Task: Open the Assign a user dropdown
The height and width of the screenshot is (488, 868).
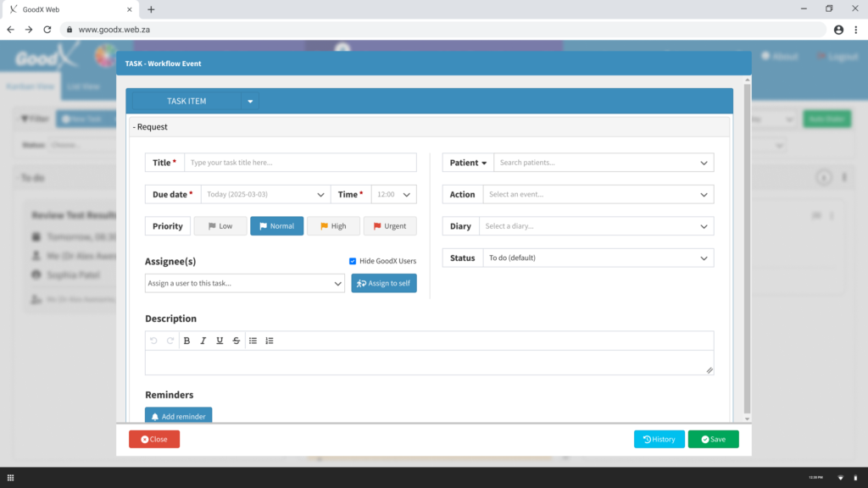Action: 245,283
